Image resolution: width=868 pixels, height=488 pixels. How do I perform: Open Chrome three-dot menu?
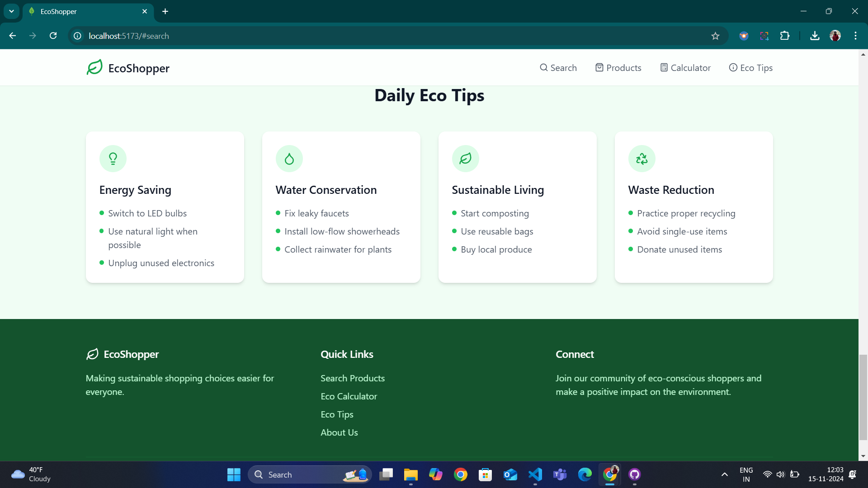click(855, 36)
